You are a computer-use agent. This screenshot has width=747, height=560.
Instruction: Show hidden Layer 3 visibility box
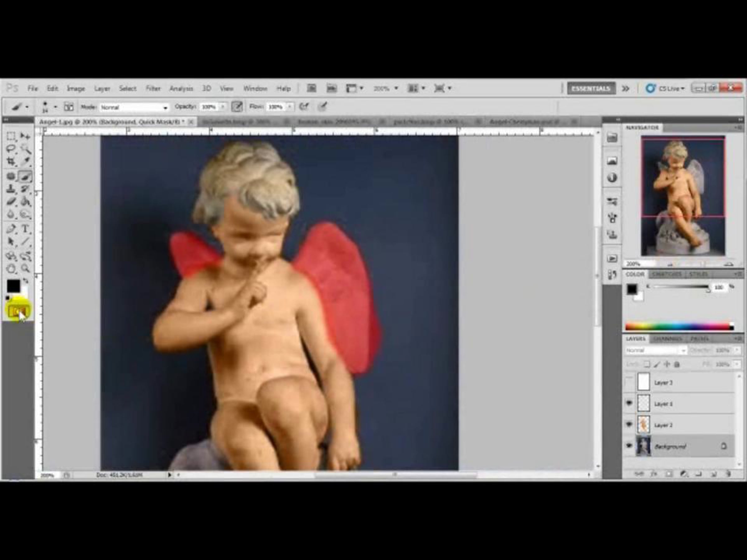pyautogui.click(x=629, y=382)
